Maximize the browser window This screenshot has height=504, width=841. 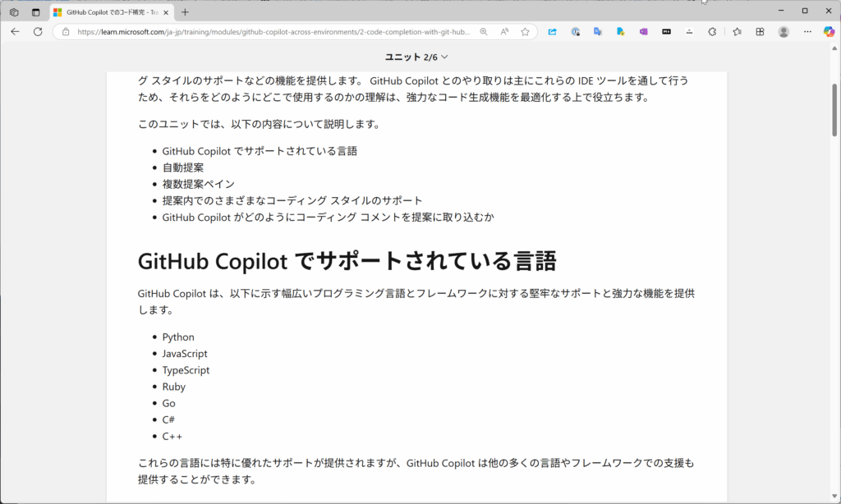(805, 11)
